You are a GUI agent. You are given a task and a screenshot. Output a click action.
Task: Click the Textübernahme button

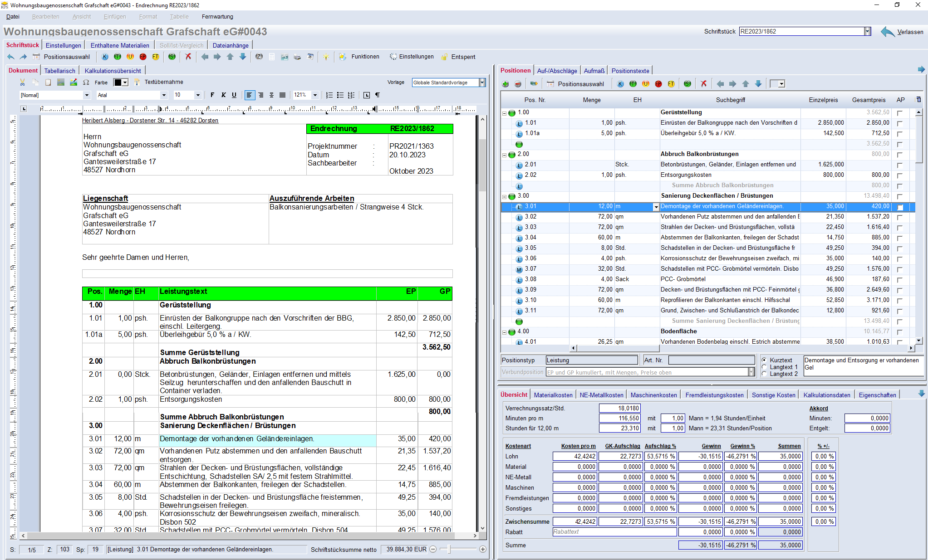[x=158, y=82]
